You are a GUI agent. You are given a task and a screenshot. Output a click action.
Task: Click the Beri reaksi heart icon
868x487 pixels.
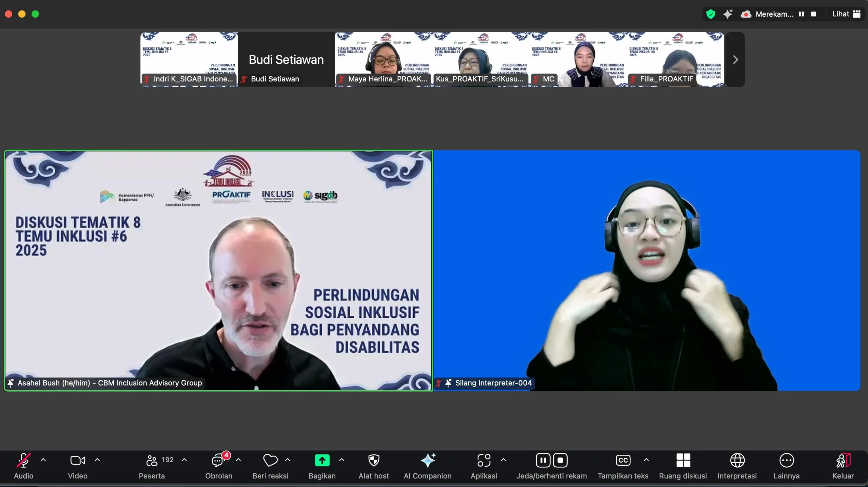coord(270,461)
